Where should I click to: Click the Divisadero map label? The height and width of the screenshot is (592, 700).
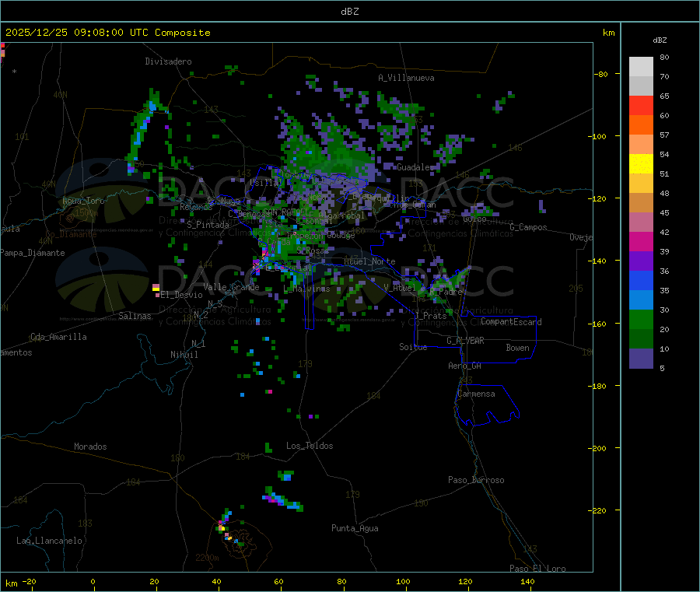(x=168, y=61)
